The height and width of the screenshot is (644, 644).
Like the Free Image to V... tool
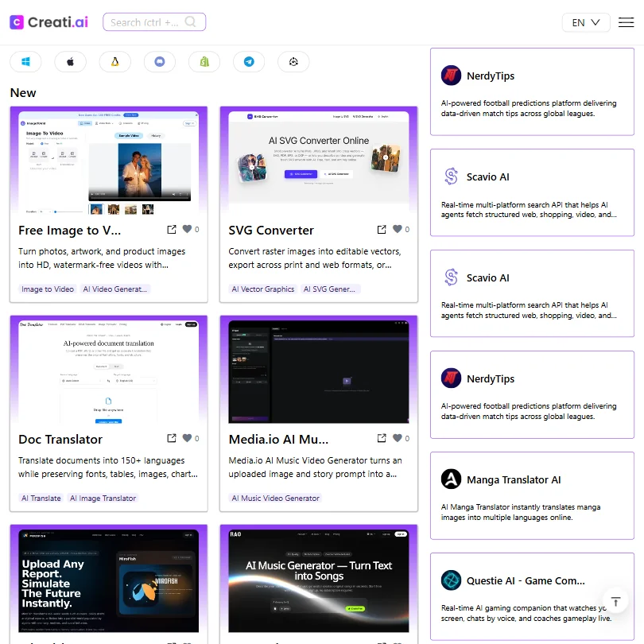tap(188, 229)
